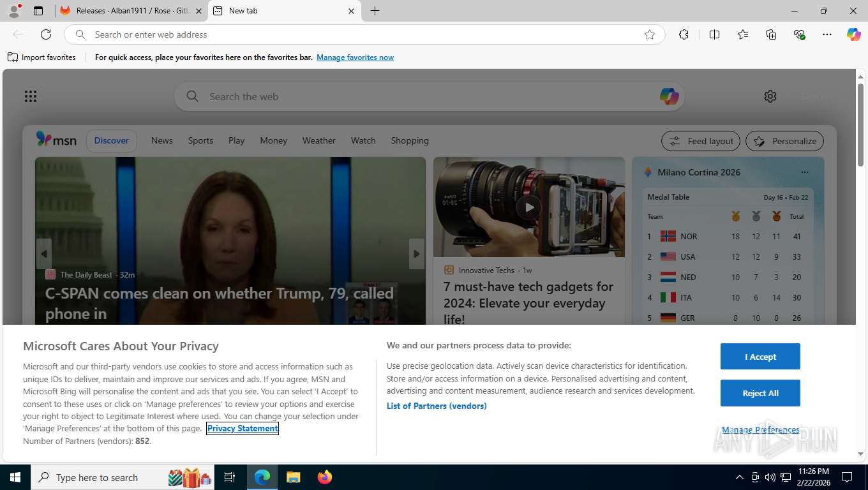This screenshot has width=868, height=490.
Task: Open the tab actions menu icon
Action: click(38, 11)
